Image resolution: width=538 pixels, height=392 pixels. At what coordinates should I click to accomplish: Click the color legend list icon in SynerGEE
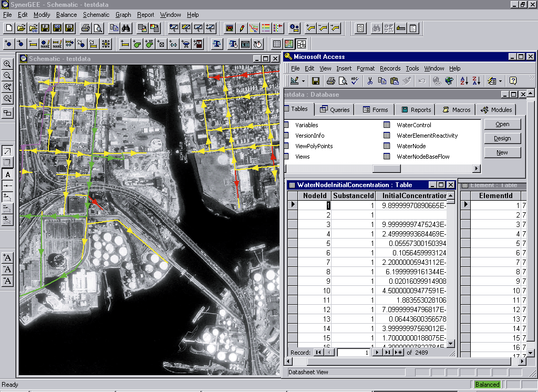[265, 28]
